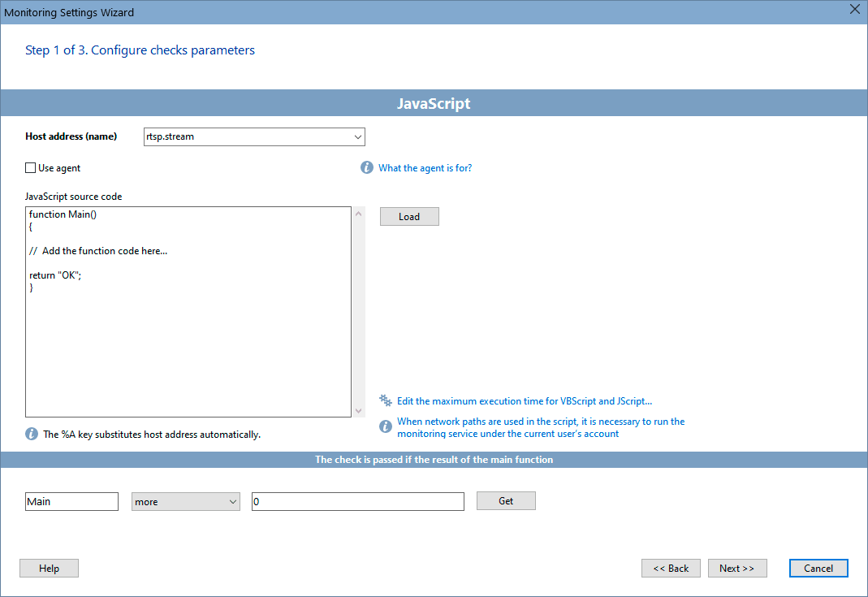Viewport: 868px width, 597px height.
Task: Focus the Main function name field
Action: coord(71,502)
